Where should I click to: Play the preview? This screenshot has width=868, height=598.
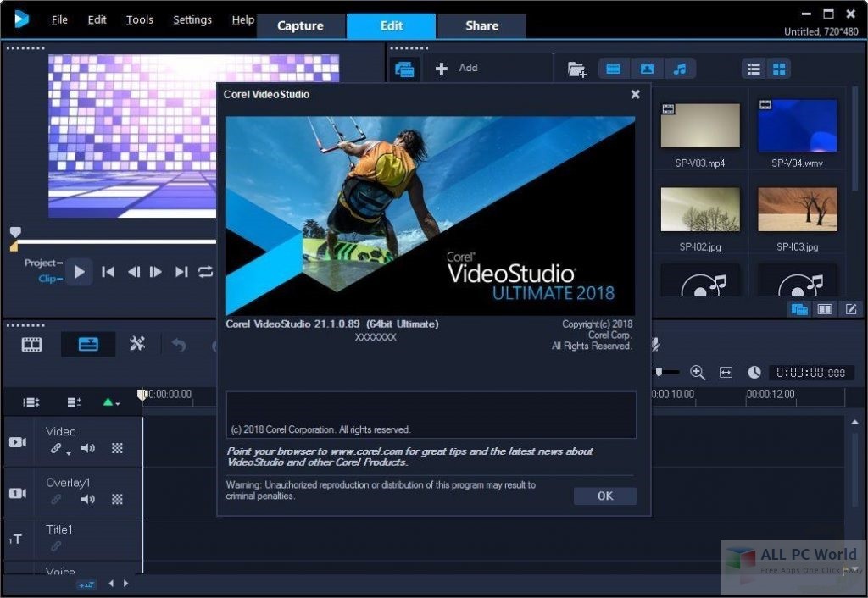tap(79, 272)
